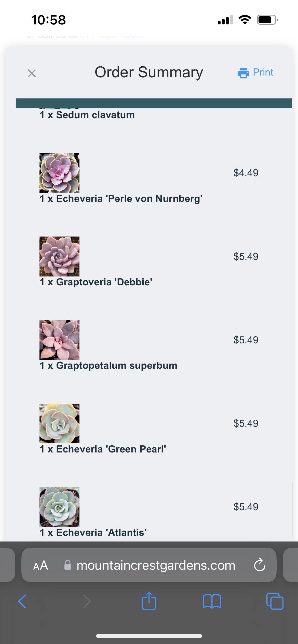Open the Echeveria 'Atlantis' thumbnail
The width and height of the screenshot is (298, 644).
(x=59, y=507)
